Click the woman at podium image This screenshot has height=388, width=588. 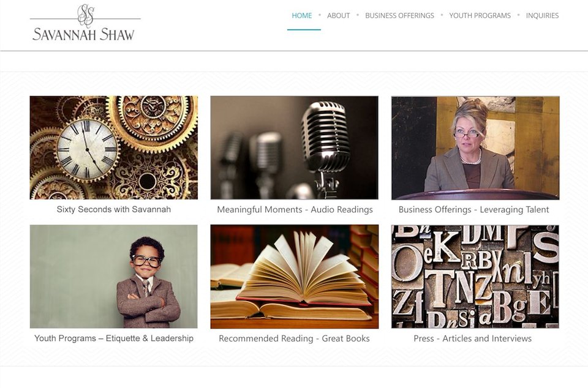tap(475, 147)
